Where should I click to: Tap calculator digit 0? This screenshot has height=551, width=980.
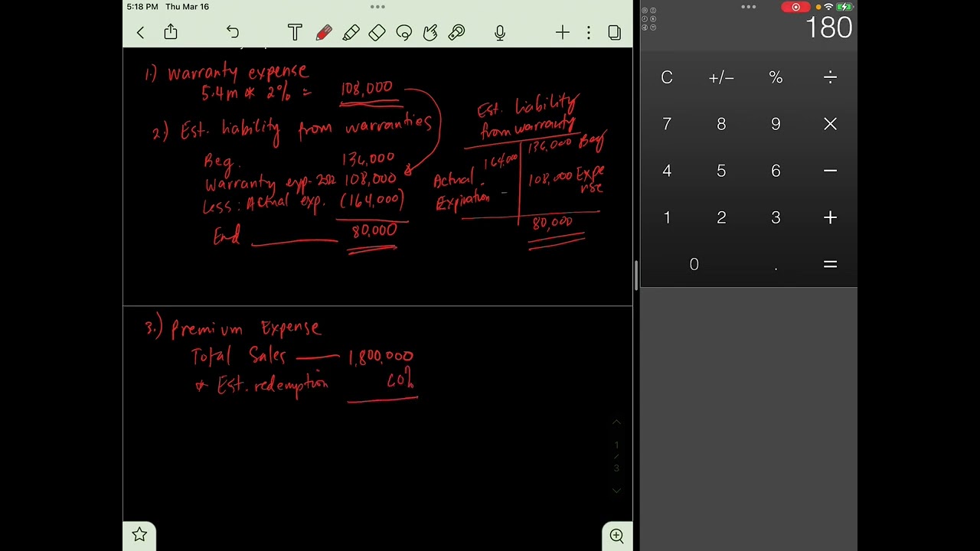coord(694,264)
